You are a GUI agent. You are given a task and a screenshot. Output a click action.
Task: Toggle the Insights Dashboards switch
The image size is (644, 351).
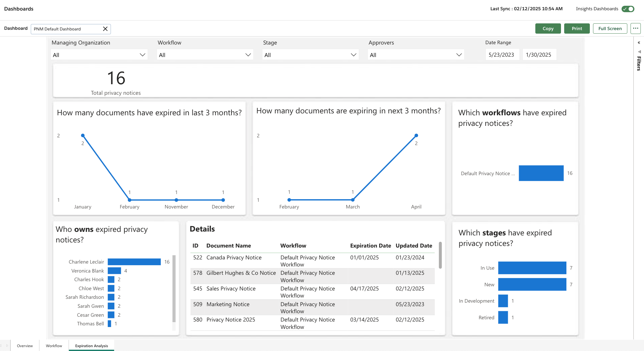[628, 9]
